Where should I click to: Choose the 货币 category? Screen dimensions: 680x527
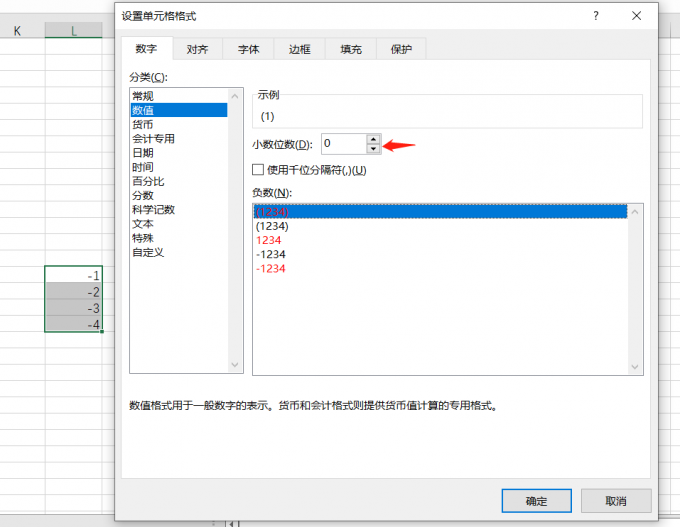[179, 124]
